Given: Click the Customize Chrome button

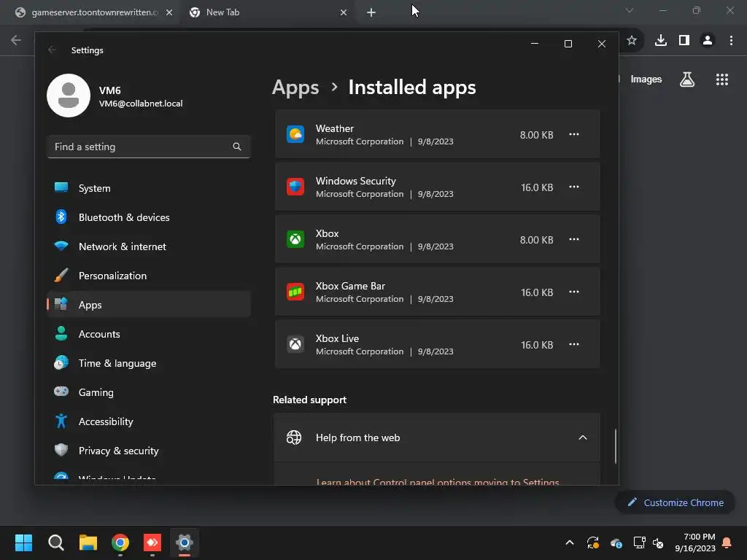Looking at the screenshot, I should pyautogui.click(x=675, y=502).
